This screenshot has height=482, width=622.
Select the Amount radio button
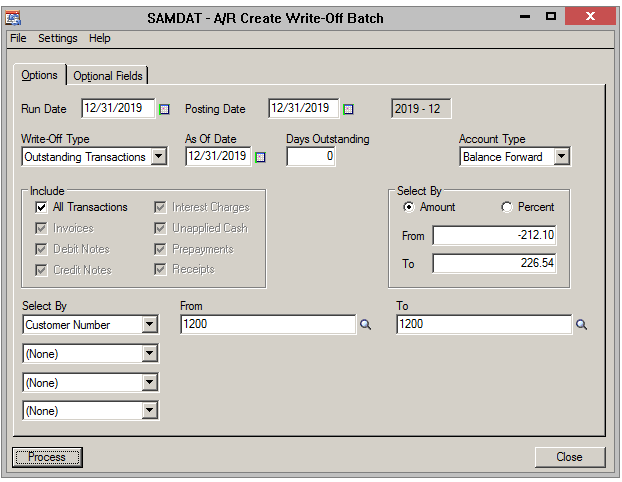pos(408,207)
